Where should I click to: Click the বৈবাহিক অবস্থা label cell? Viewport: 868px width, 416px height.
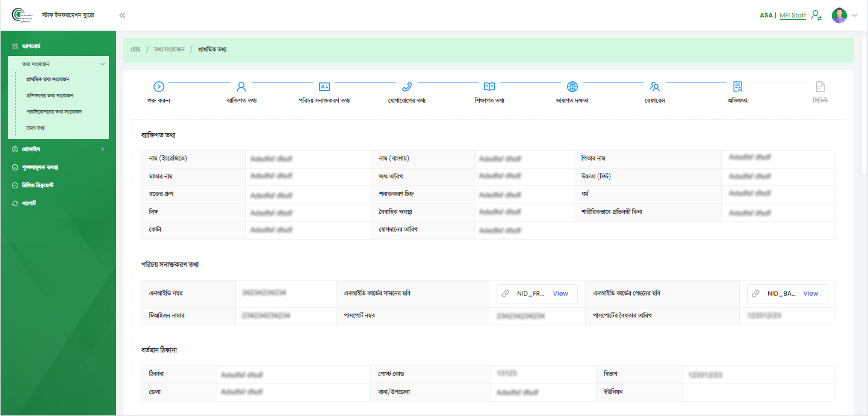tap(423, 212)
